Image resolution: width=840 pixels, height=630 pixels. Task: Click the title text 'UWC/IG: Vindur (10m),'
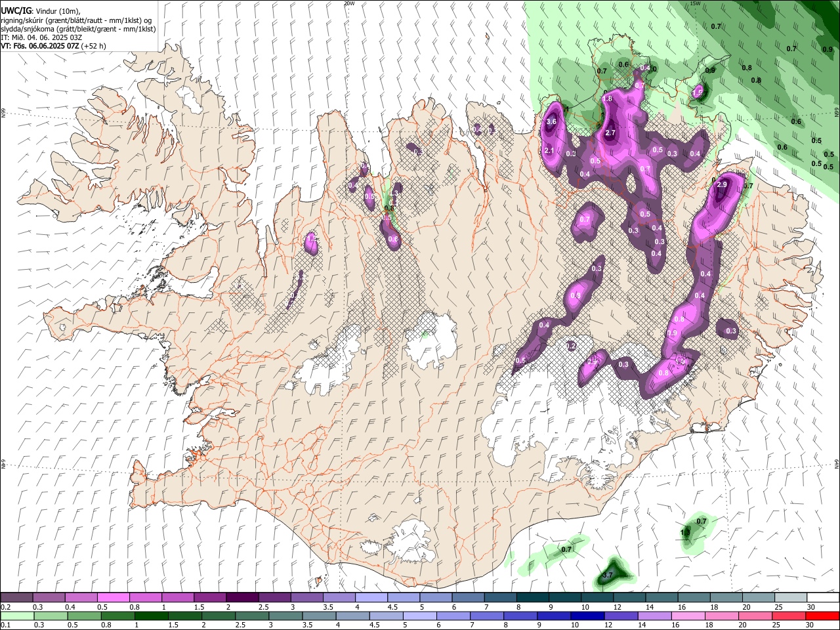point(41,11)
